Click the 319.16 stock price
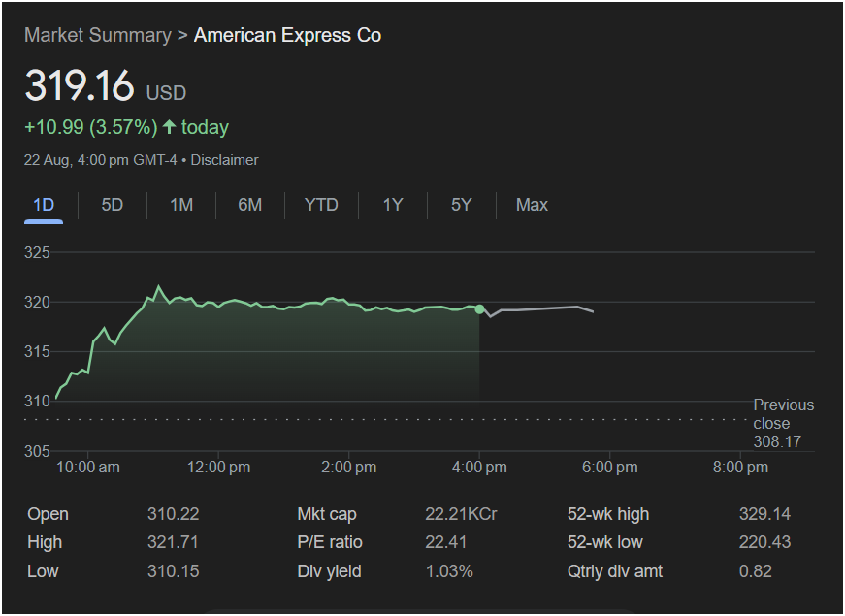 point(80,86)
